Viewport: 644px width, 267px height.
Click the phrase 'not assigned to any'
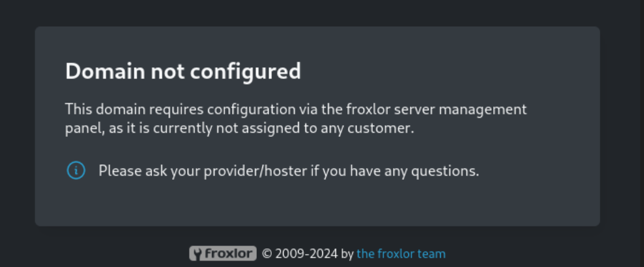coord(280,128)
